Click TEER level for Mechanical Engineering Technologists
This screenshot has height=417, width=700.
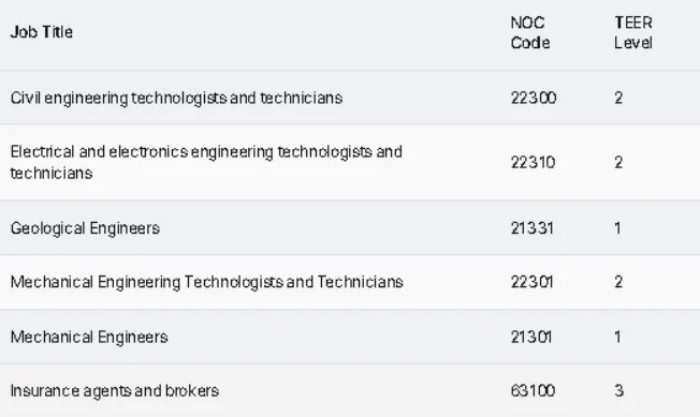click(619, 282)
